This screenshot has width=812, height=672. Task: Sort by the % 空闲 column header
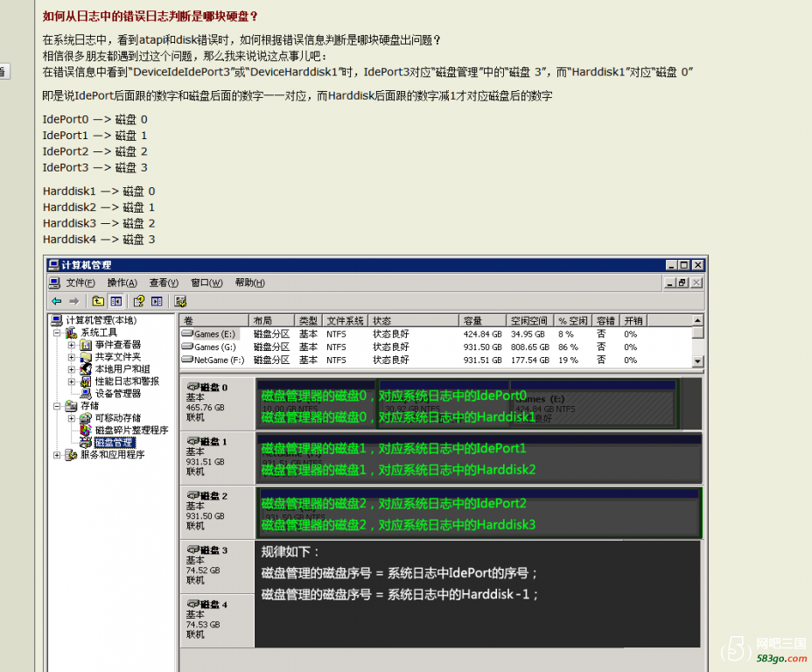pos(573,320)
